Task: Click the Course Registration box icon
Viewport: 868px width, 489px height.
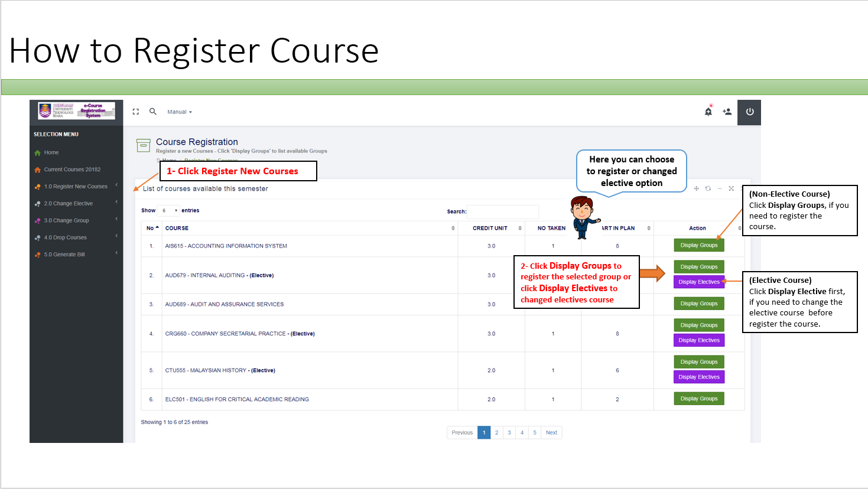Action: pyautogui.click(x=142, y=145)
